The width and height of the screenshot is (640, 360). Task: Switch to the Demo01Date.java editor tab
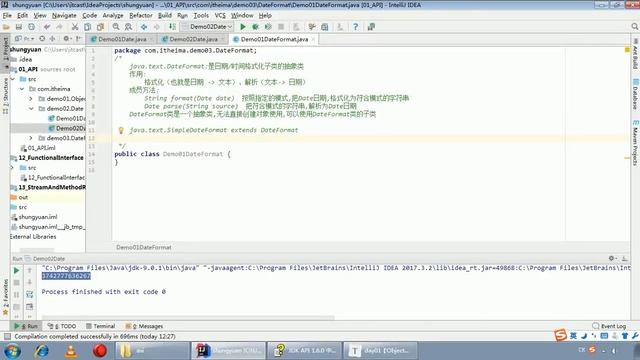tap(122, 39)
